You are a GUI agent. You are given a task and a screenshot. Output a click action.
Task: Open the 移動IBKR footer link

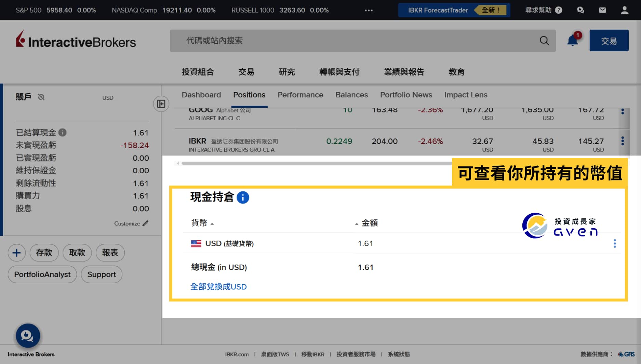tap(312, 354)
